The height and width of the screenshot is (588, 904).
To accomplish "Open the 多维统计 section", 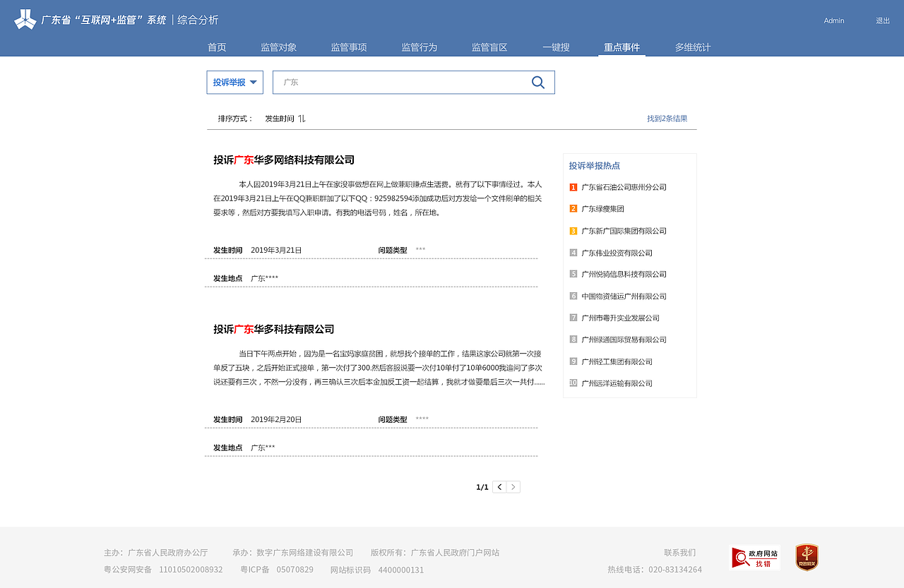I will tap(691, 47).
